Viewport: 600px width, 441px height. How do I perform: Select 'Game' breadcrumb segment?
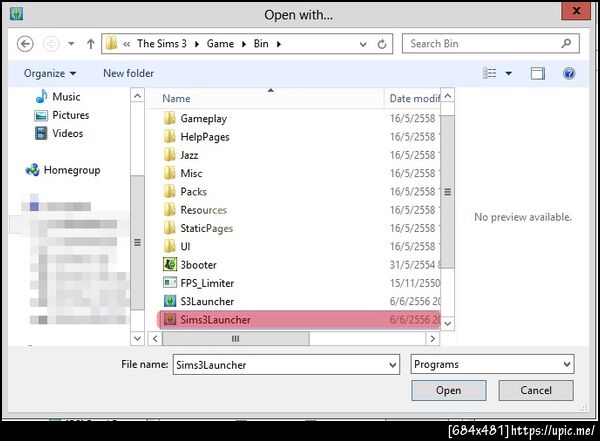click(x=220, y=44)
